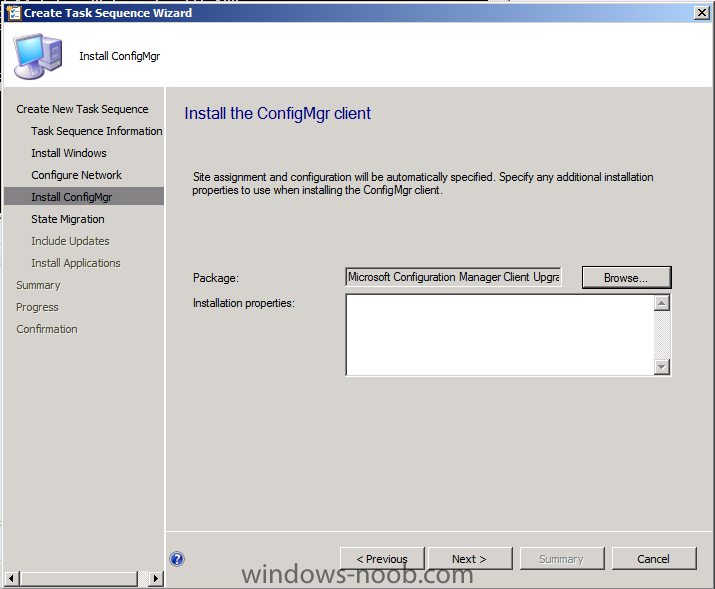
Task: Click the sidebar horizontal scrollbar thumb
Action: click(78, 579)
